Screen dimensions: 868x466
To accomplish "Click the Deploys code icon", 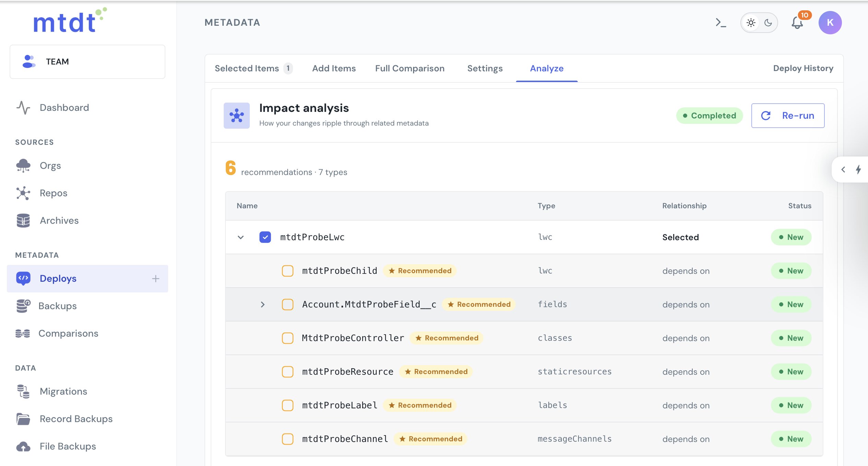I will [23, 278].
